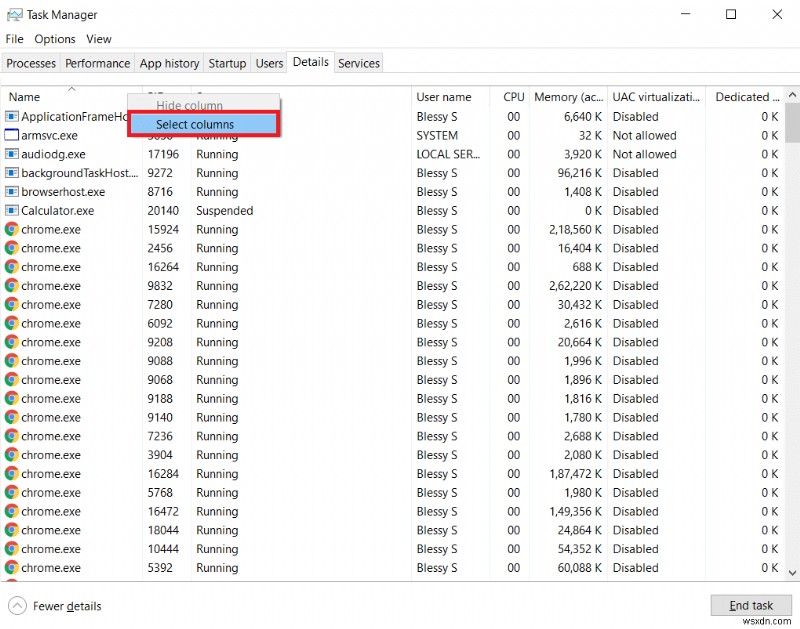
Task: Click the Task Manager title bar icon
Action: tap(14, 15)
